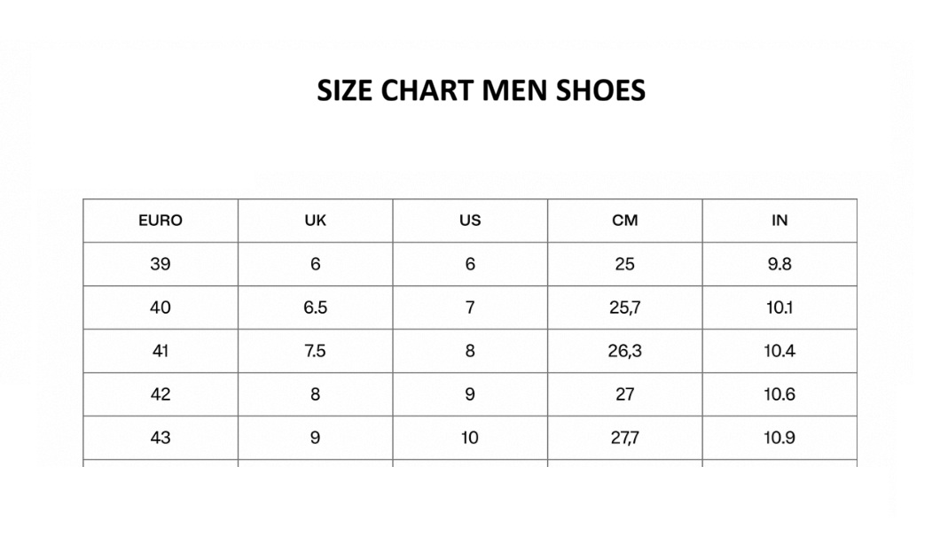Click the Euro size 42 cell
Screen dimensions: 940x560
coord(160,394)
